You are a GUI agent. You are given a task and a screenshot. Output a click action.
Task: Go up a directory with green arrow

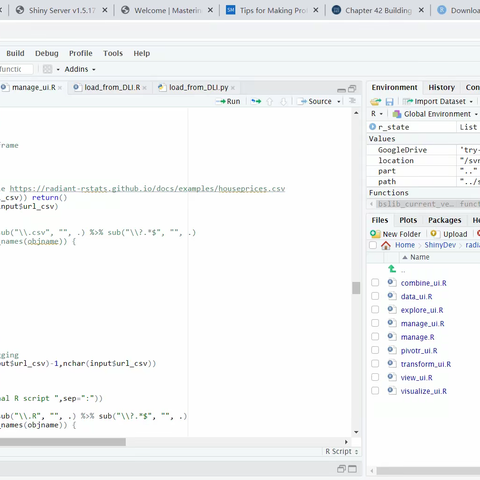pyautogui.click(x=392, y=269)
